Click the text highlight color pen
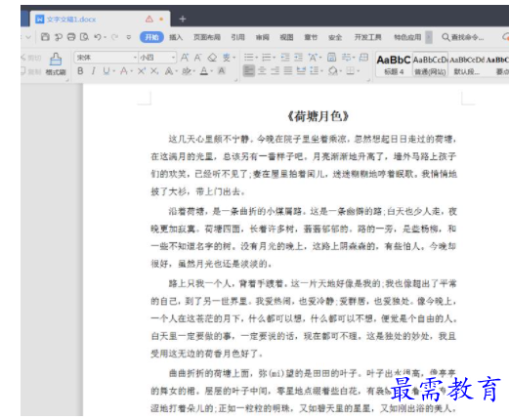This screenshot has height=420, width=509. tap(187, 70)
